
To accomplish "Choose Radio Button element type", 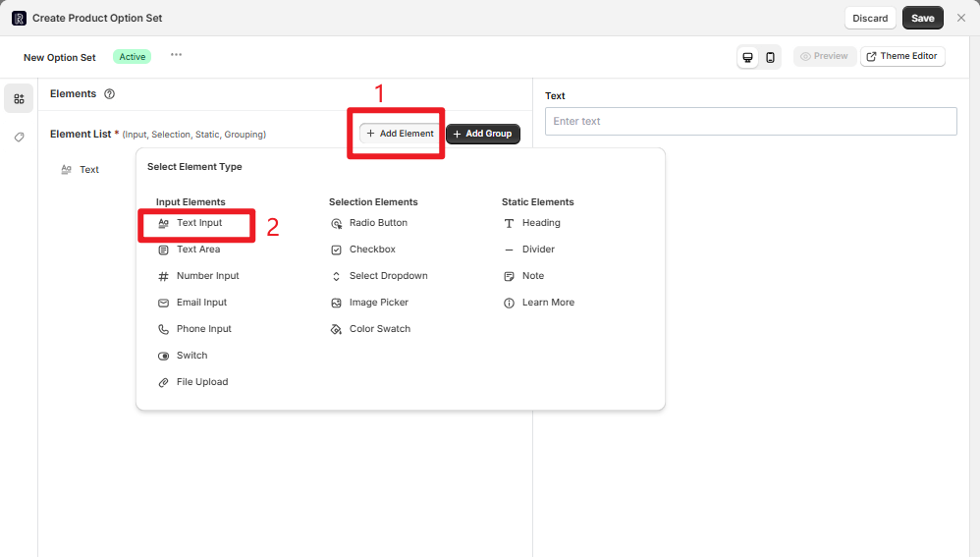I will click(378, 223).
